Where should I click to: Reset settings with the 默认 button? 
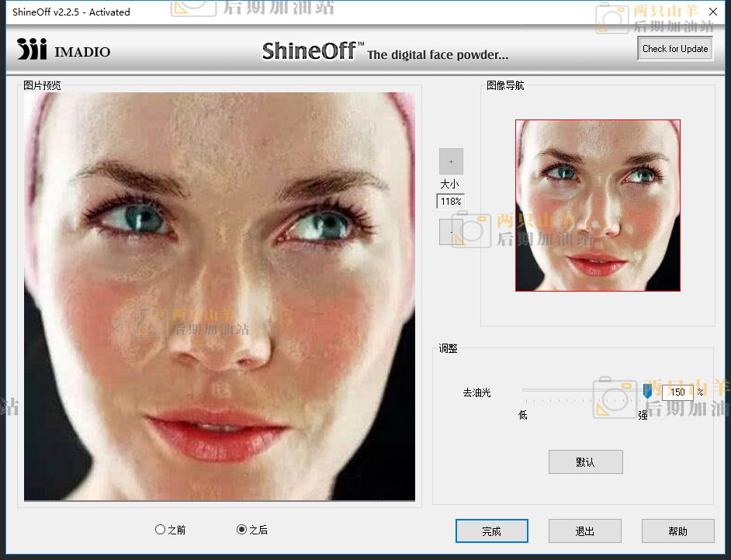[x=585, y=461]
